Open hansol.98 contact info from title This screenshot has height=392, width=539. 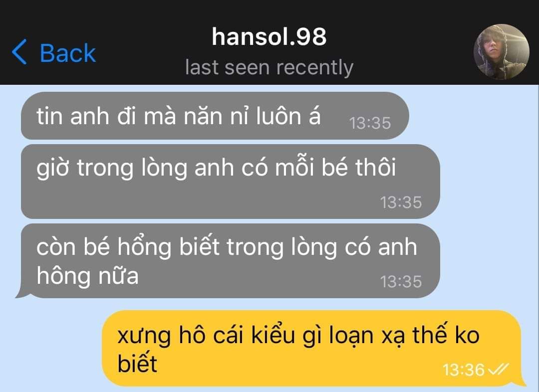click(x=269, y=36)
